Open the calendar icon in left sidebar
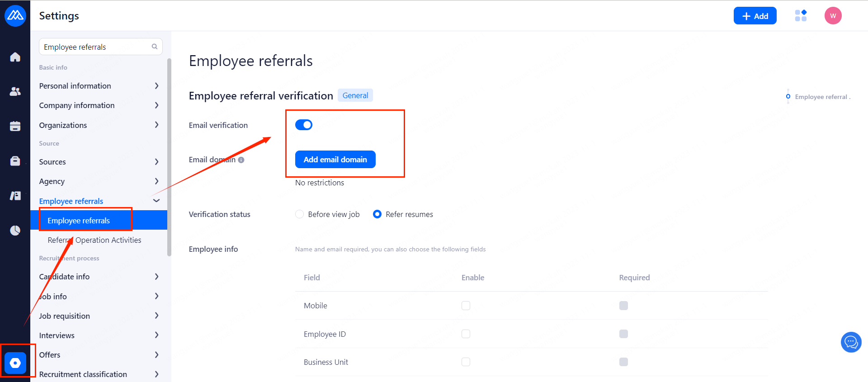The height and width of the screenshot is (382, 868). pos(15,126)
